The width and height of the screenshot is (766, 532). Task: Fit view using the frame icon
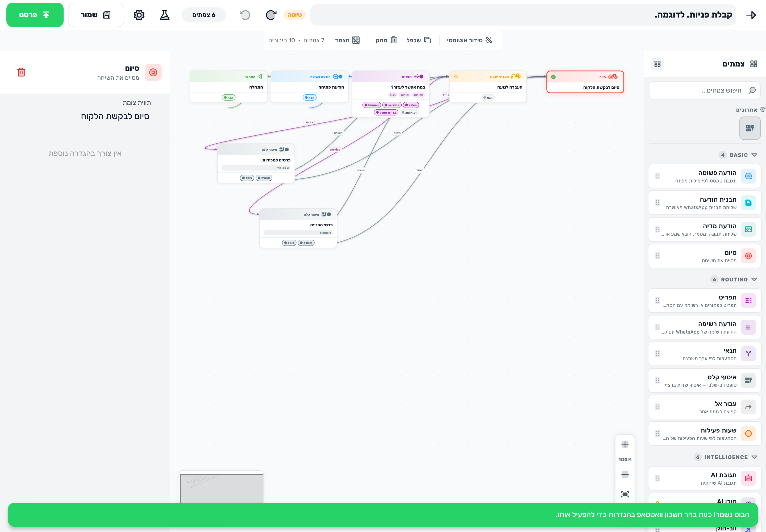[625, 494]
